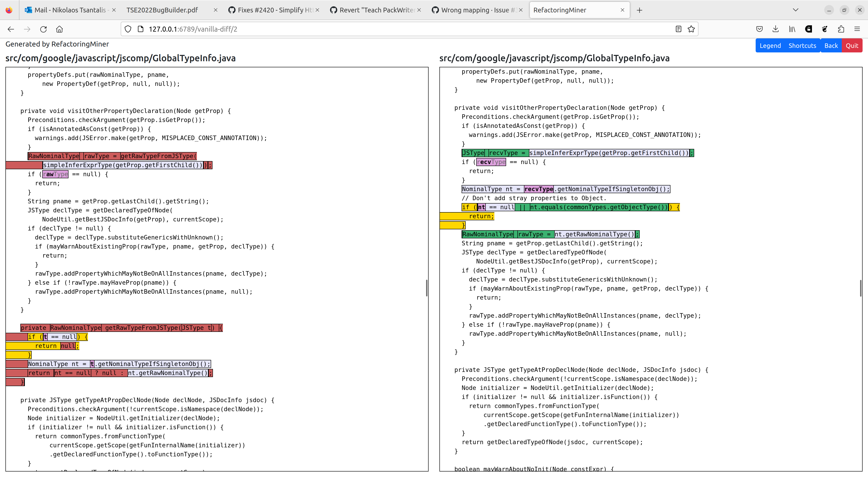Click the Firefox logo icon
Screen dimensions: 868x488
point(9,10)
